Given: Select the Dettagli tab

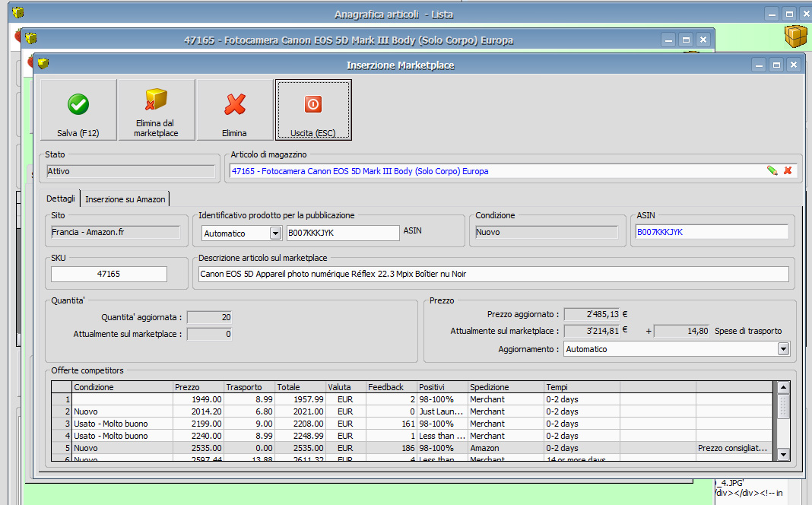Looking at the screenshot, I should point(61,199).
